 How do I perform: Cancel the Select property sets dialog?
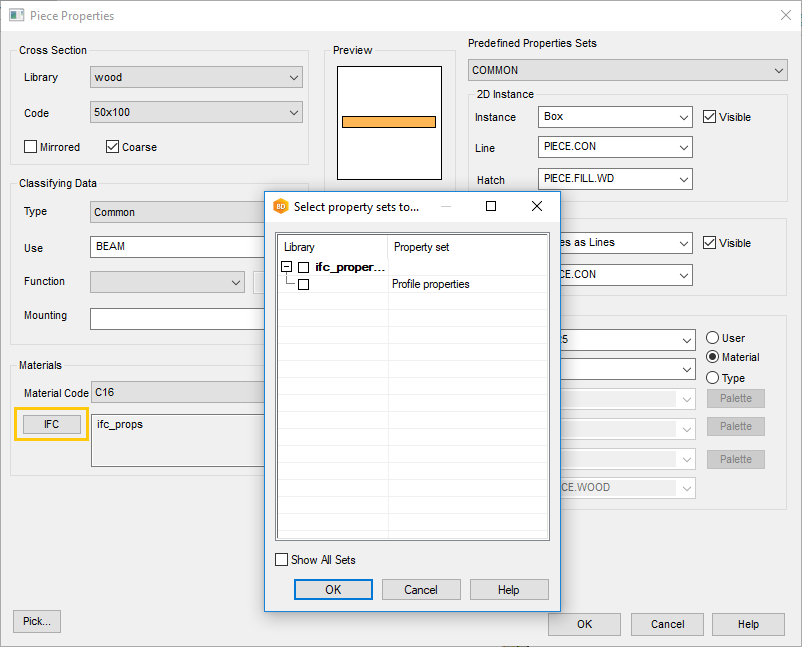point(421,590)
